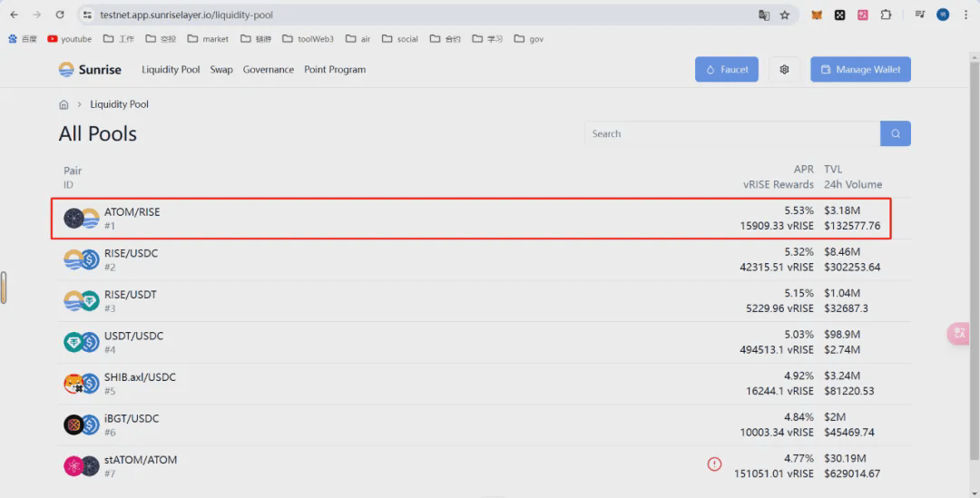Open the social bookmark folder
The image size is (980, 498).
(400, 39)
